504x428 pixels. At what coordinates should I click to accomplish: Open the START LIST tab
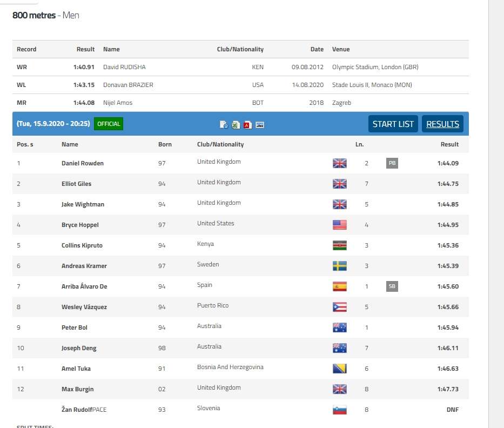[x=393, y=124]
